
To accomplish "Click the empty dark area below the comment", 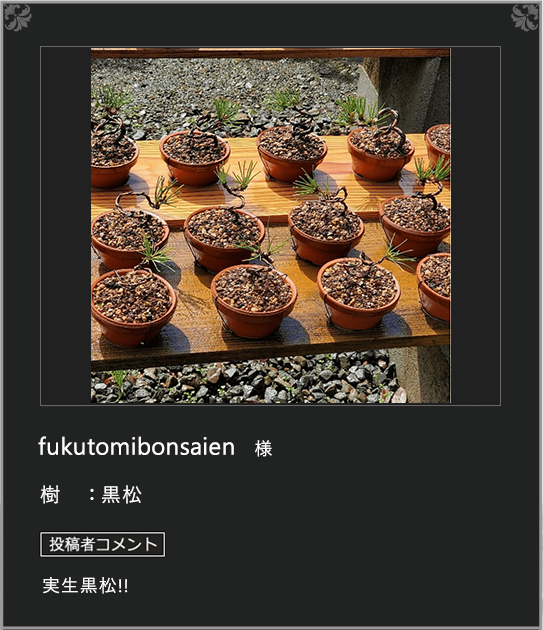I will click(271, 611).
